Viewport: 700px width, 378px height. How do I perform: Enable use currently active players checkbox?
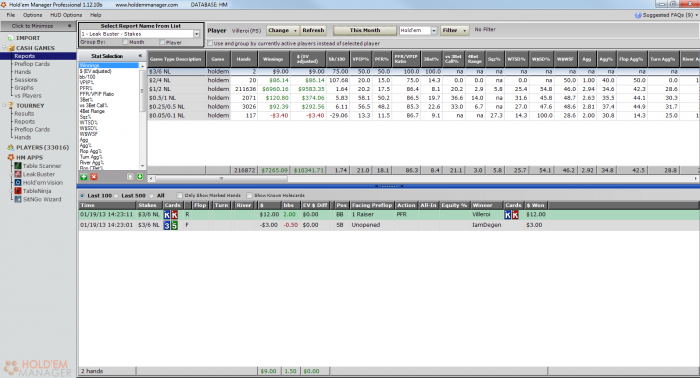(x=210, y=43)
